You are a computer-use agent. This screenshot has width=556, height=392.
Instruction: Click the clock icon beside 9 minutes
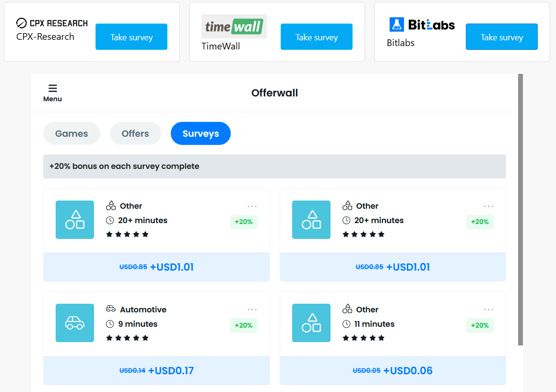coord(110,324)
